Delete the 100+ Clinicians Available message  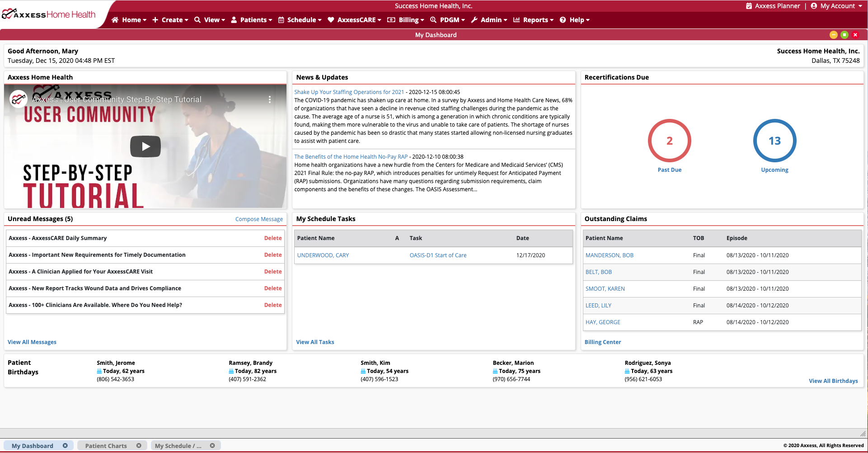(x=273, y=305)
